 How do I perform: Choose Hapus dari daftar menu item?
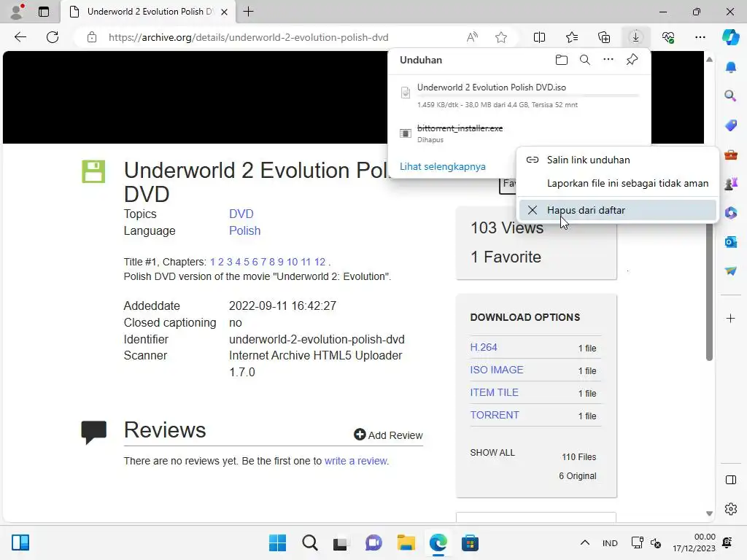click(617, 210)
